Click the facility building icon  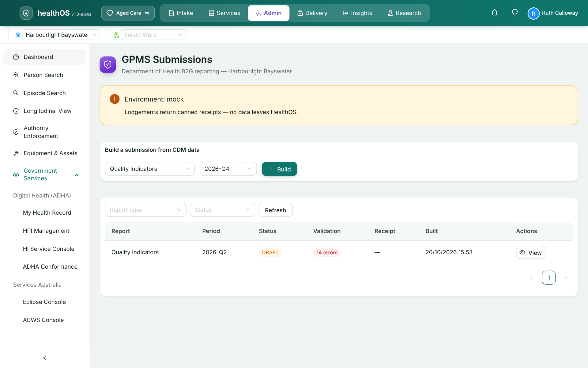[18, 35]
